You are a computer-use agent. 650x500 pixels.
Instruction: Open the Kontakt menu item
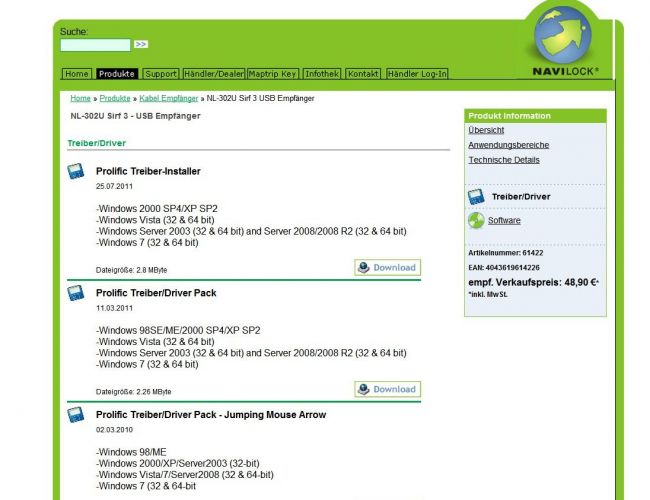tap(363, 74)
